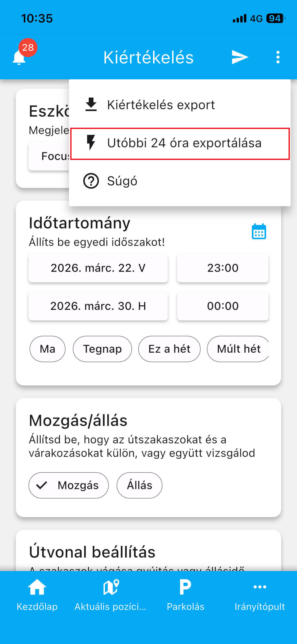Open end time field 00:00
The height and width of the screenshot is (644, 297).
coord(223,306)
